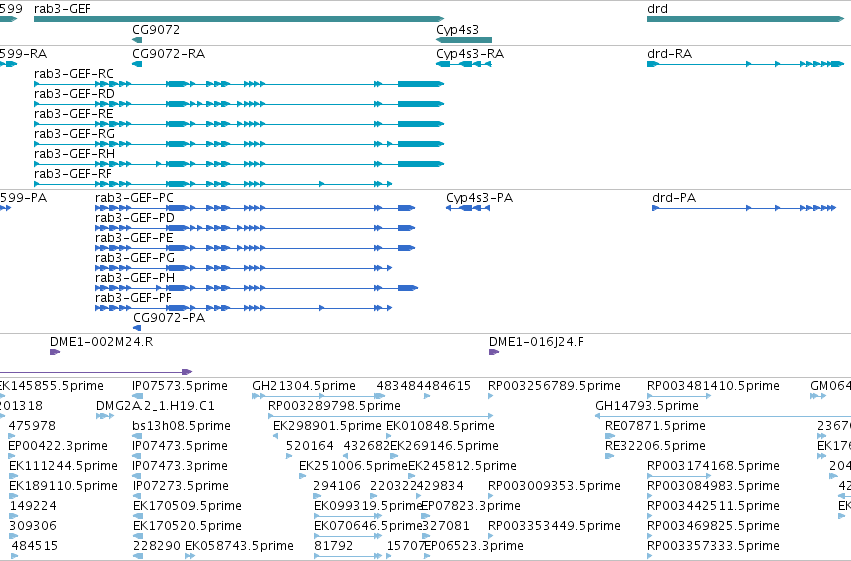Select protein rab3-GEF-PF

click(x=244, y=308)
